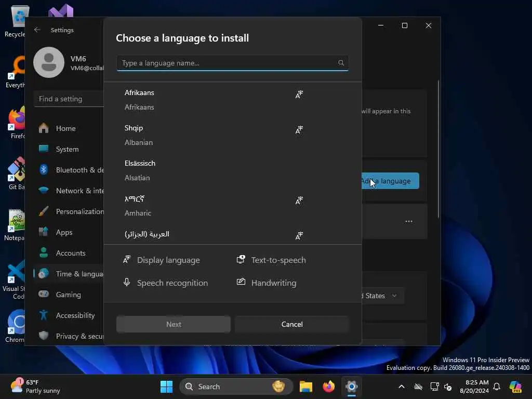The height and width of the screenshot is (399, 532).
Task: Open Bluetooth & devices settings
Action: [x=69, y=170]
